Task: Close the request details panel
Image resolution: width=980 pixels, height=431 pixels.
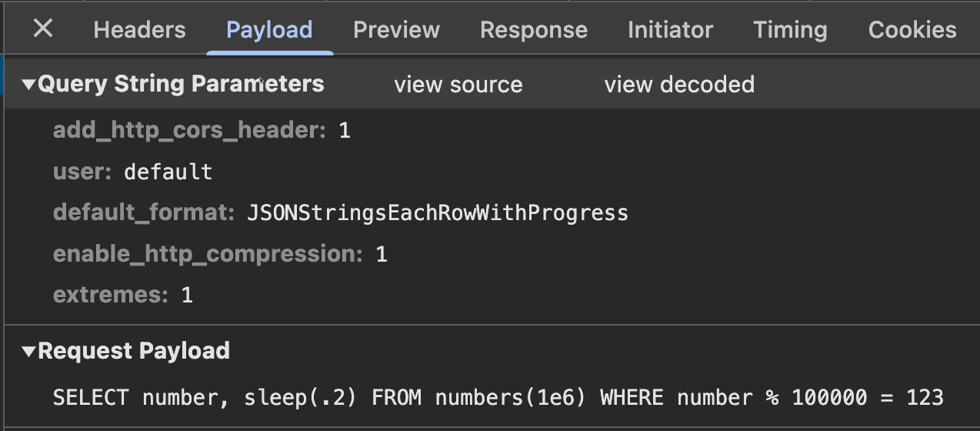Action: pyautogui.click(x=43, y=29)
